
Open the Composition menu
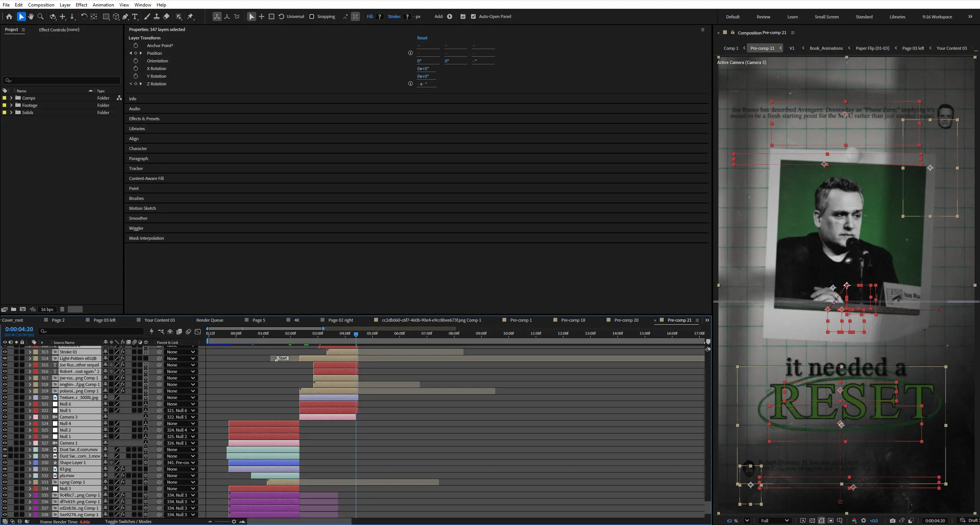pos(41,5)
